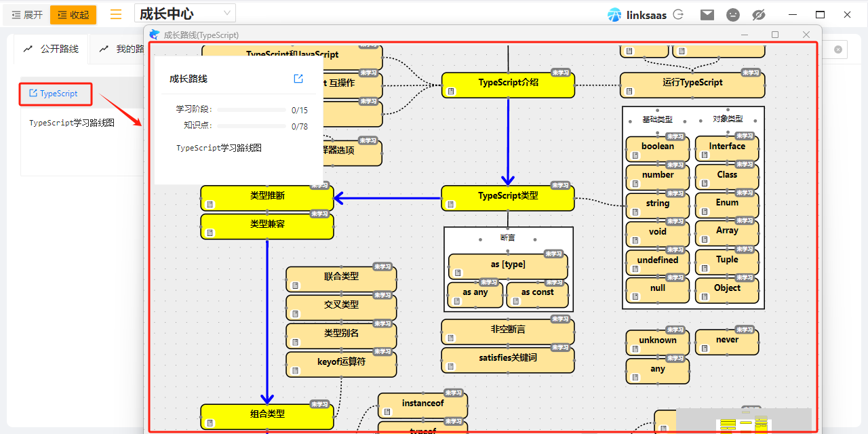Select the TypeScript类型 node
Screen dimensions: 868x434
click(508, 198)
